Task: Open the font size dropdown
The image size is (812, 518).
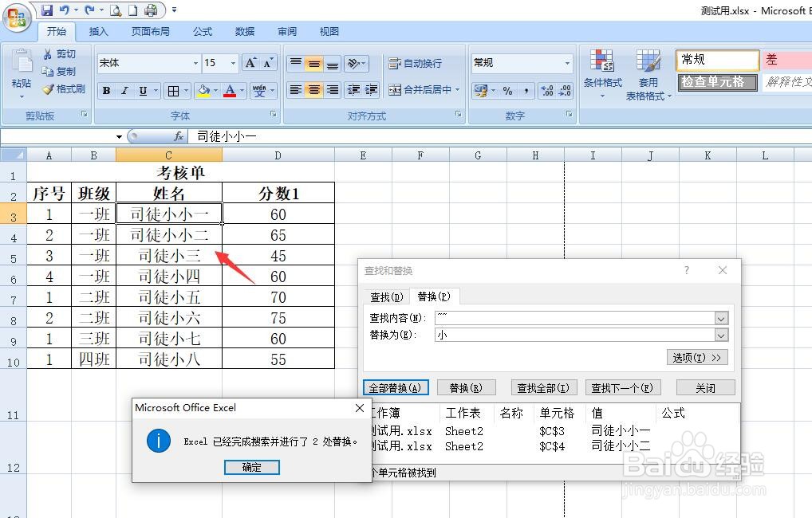Action: [x=233, y=63]
